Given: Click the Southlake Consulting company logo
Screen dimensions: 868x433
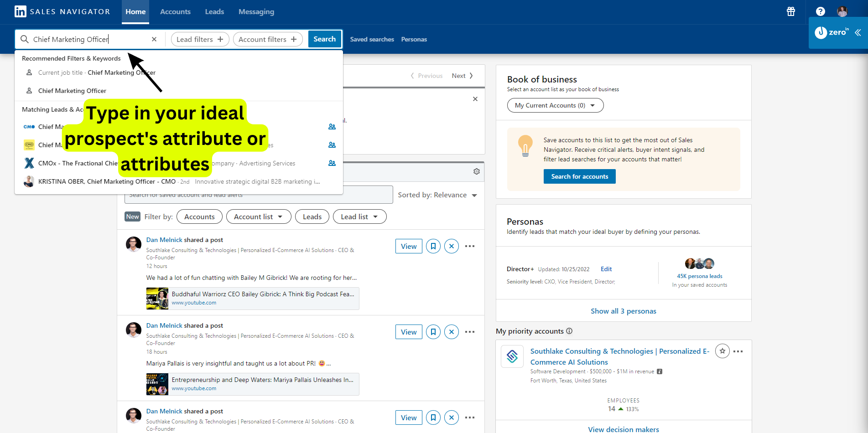Looking at the screenshot, I should (x=512, y=356).
